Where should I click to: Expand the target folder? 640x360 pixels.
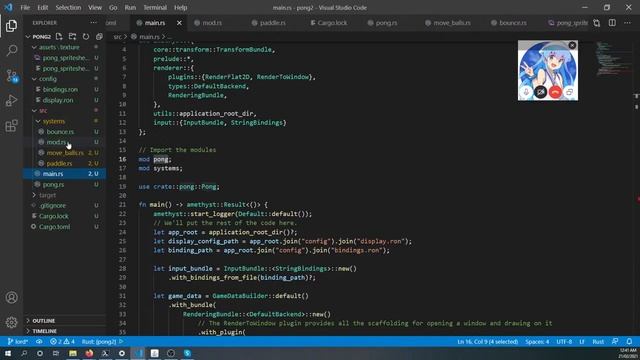coord(34,195)
